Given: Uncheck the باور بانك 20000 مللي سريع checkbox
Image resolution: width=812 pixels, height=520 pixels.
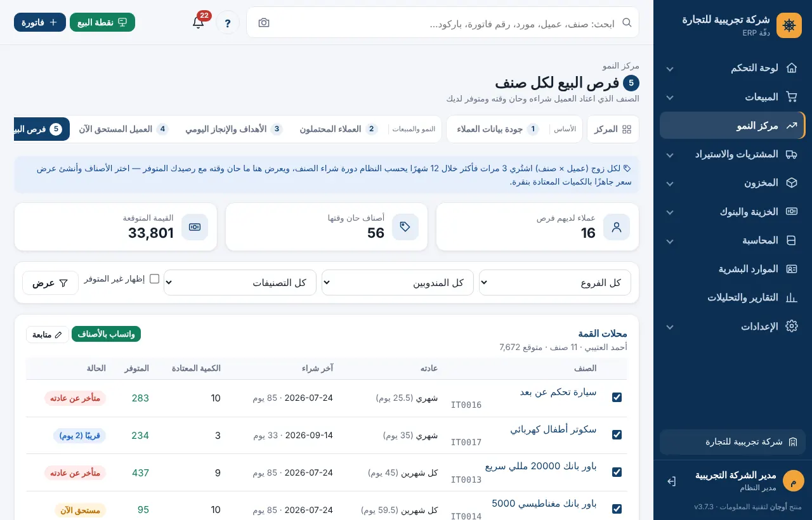Looking at the screenshot, I should point(617,472).
